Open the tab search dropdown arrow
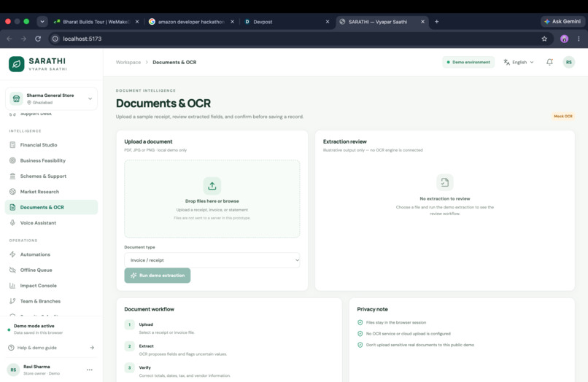The height and width of the screenshot is (382, 588). 42,22
